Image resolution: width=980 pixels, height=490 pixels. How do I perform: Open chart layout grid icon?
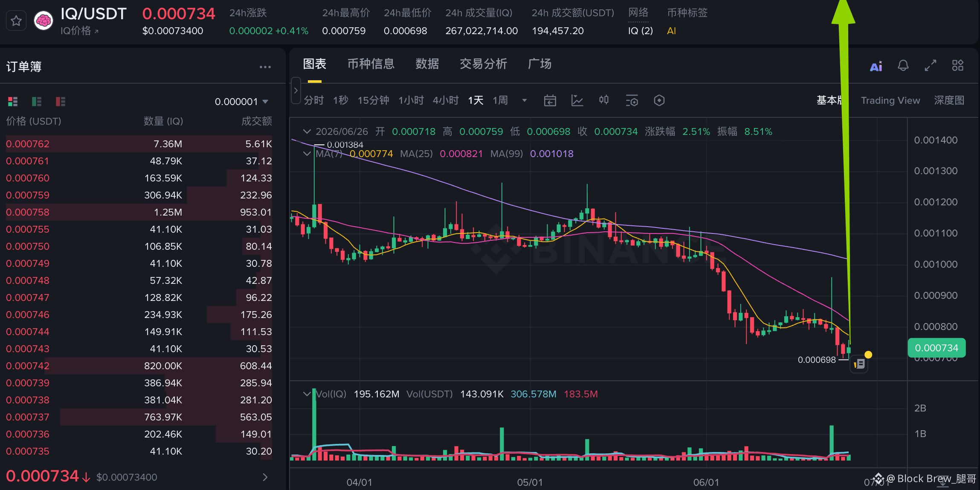click(958, 66)
